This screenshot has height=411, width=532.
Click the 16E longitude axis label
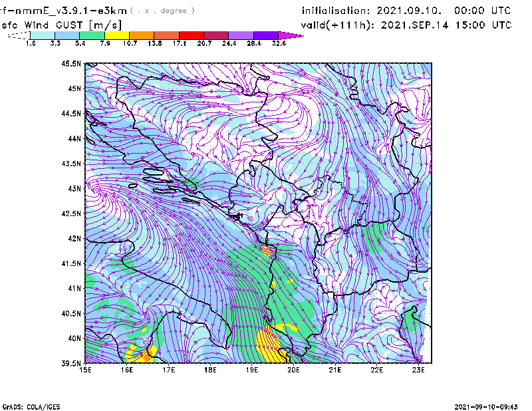pyautogui.click(x=127, y=370)
